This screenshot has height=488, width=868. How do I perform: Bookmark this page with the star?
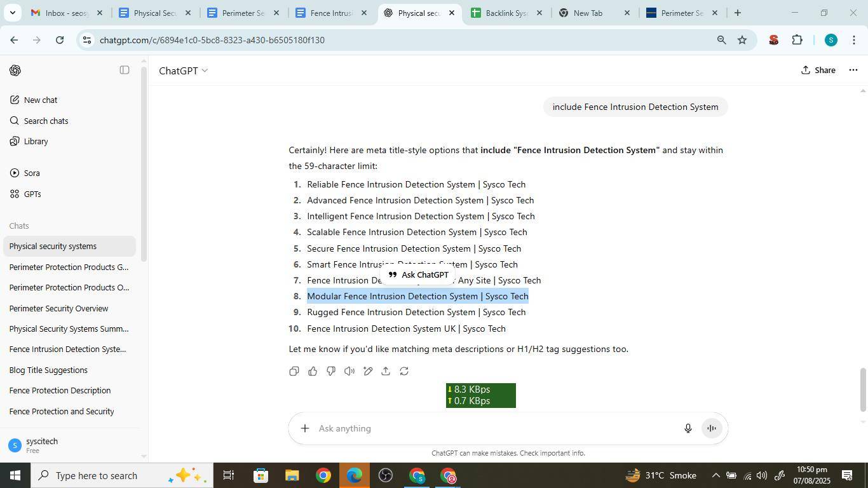(x=742, y=40)
